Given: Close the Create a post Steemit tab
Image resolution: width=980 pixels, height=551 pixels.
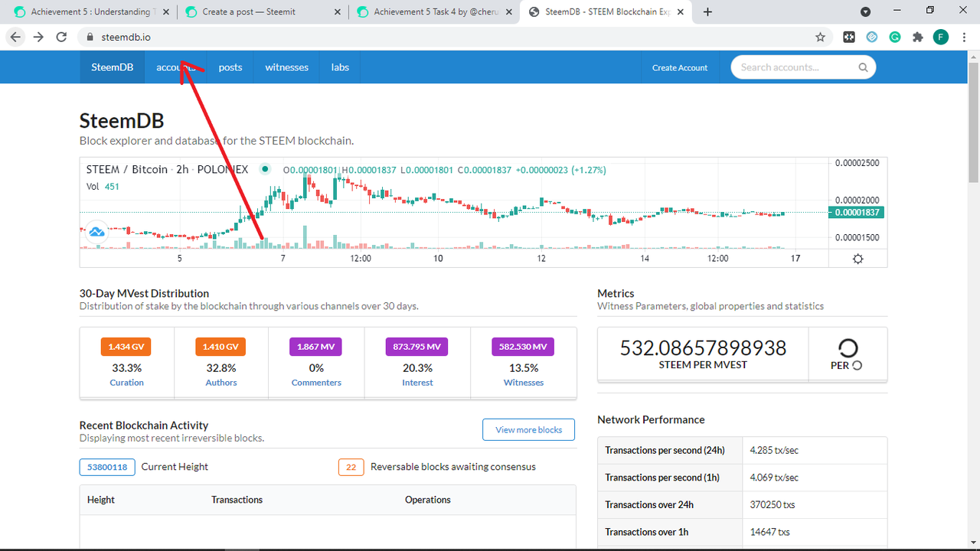Looking at the screenshot, I should [338, 11].
